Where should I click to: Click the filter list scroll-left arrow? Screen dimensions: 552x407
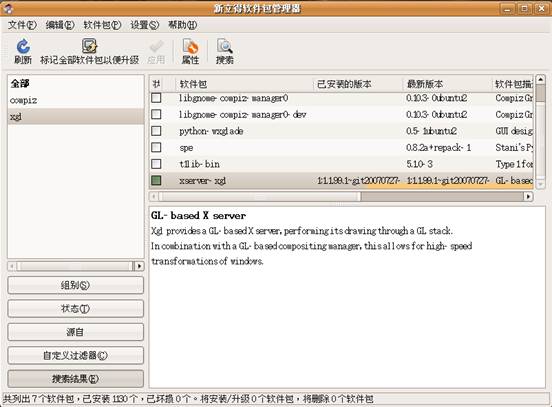12,266
